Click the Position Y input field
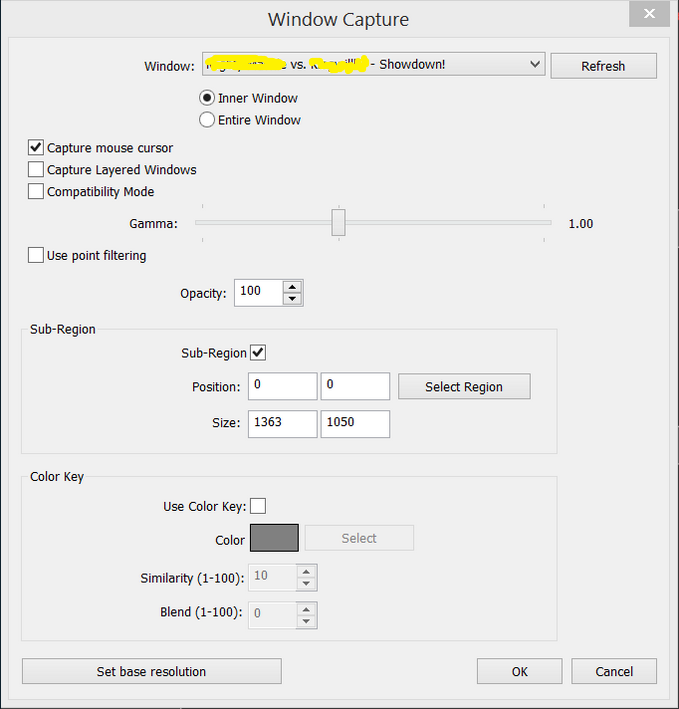Image resolution: width=679 pixels, height=709 pixels. point(355,386)
